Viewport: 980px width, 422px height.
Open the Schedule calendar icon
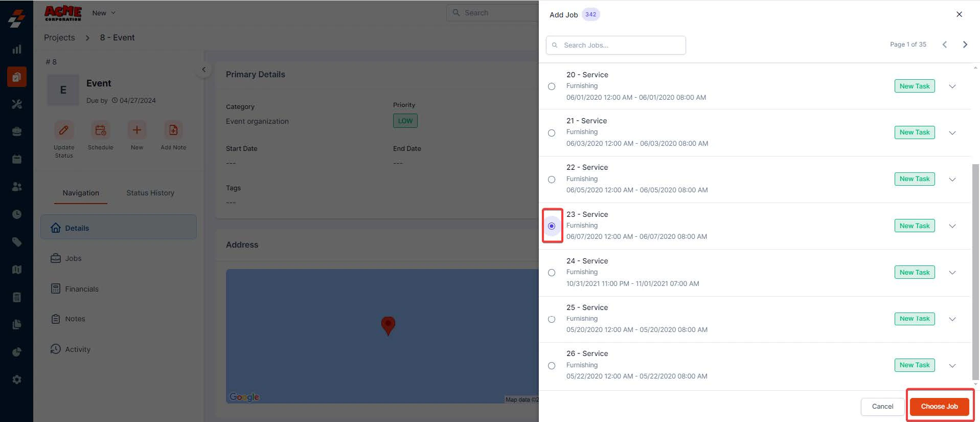pos(101,130)
